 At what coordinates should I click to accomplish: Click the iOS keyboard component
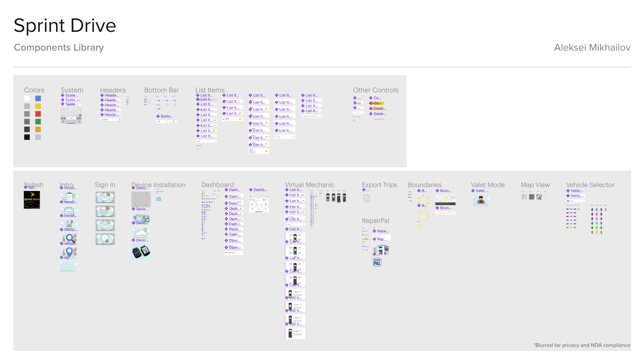[x=71, y=116]
